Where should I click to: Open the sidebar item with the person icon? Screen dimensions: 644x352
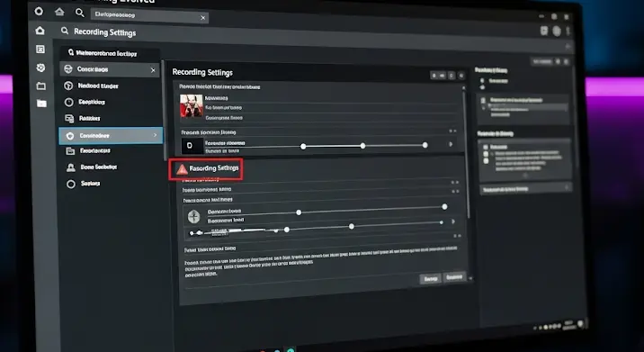(110, 167)
